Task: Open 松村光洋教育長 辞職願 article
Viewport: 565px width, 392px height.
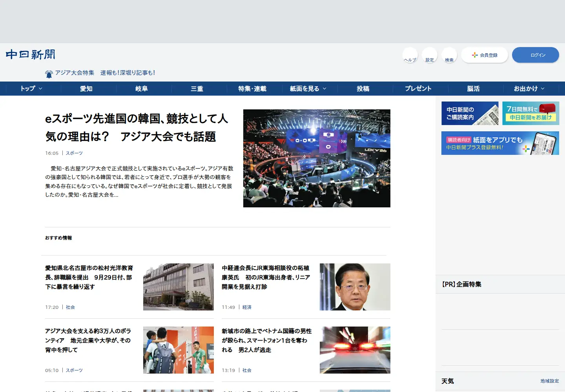Action: coord(89,278)
